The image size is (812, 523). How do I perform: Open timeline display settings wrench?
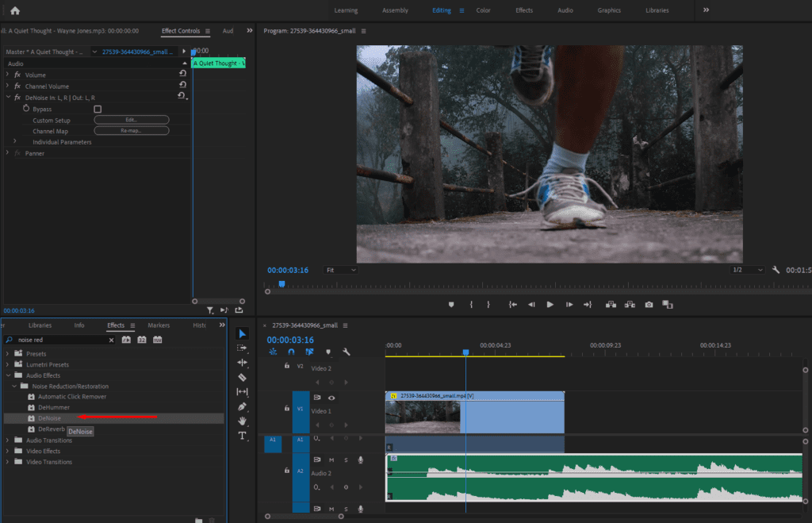tap(347, 352)
